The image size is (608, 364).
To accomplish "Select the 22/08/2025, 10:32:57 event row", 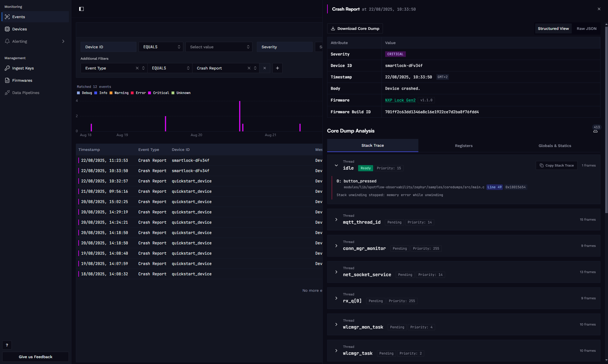I will click(199, 181).
